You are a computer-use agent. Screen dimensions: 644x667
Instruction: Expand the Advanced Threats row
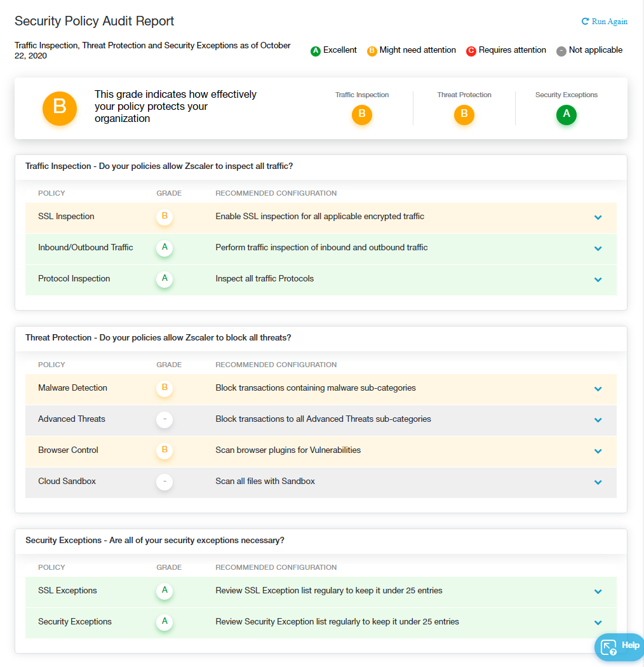coord(598,420)
